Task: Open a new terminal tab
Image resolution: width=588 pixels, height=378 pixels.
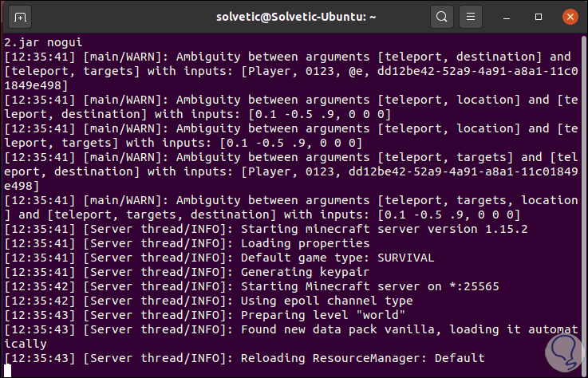Action: 21,16
